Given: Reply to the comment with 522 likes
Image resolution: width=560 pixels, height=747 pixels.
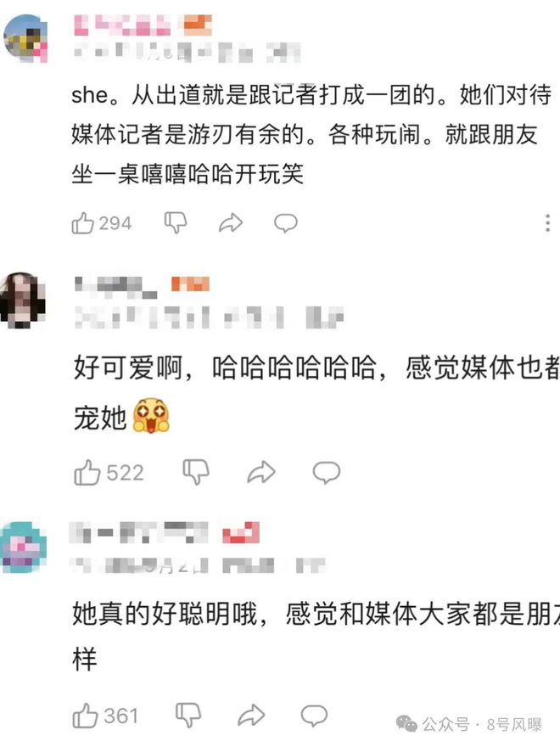Looking at the screenshot, I should click(326, 473).
